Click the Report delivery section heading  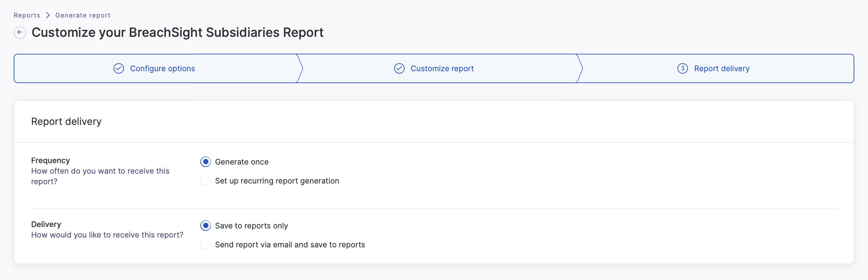(66, 121)
